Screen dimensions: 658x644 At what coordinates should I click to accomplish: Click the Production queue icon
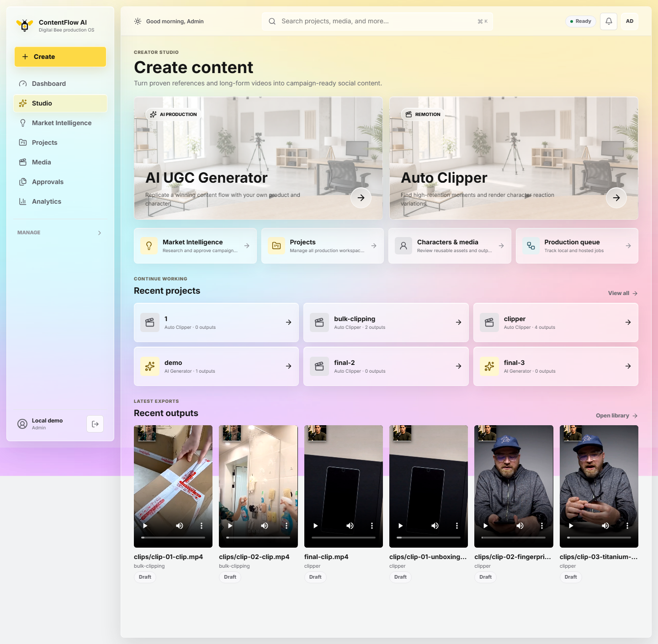pos(531,246)
